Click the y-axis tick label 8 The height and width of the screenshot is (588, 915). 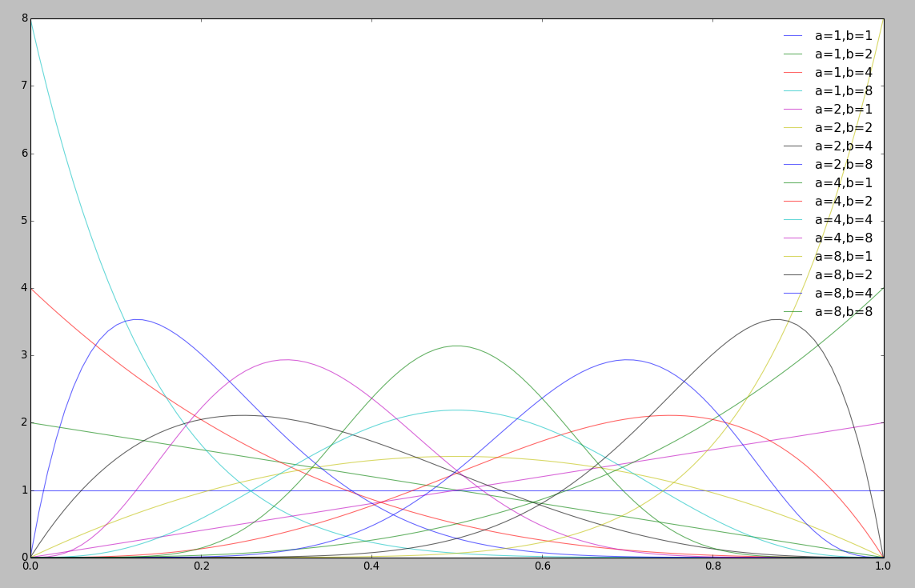[x=25, y=18]
